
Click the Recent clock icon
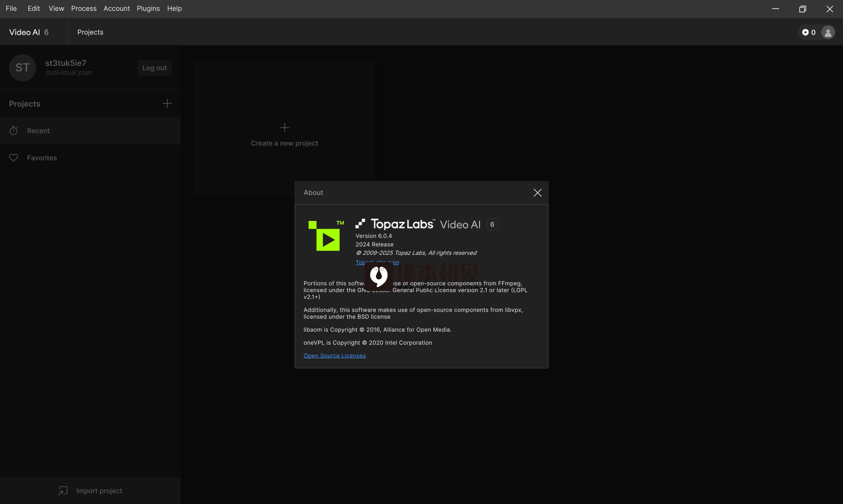coord(14,131)
